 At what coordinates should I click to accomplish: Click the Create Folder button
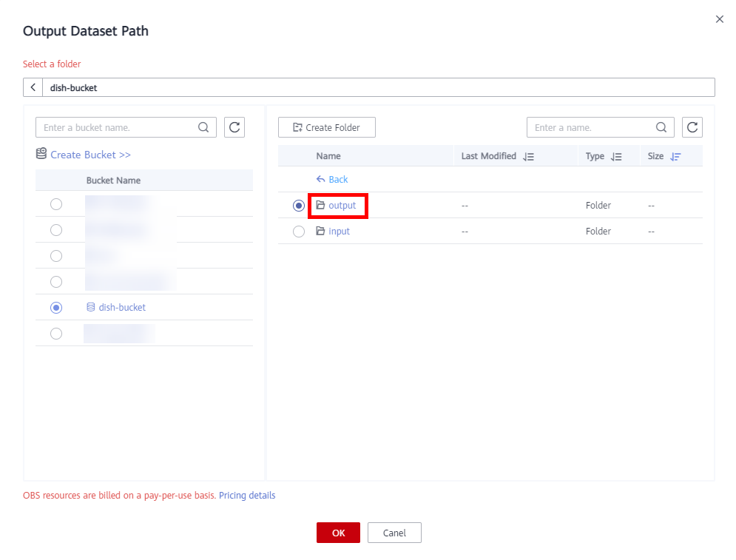(x=327, y=127)
